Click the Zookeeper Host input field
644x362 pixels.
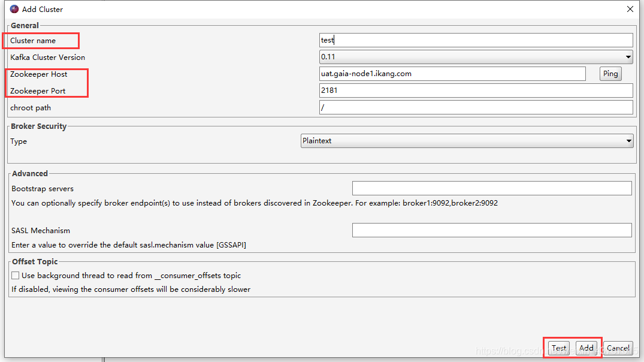[x=452, y=74]
